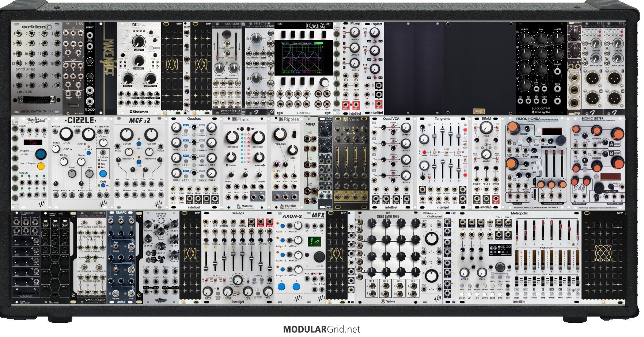Click the LEVEL 1 knob on Quad VCA
Viewport: 644px width, 337px height.
coord(406,127)
